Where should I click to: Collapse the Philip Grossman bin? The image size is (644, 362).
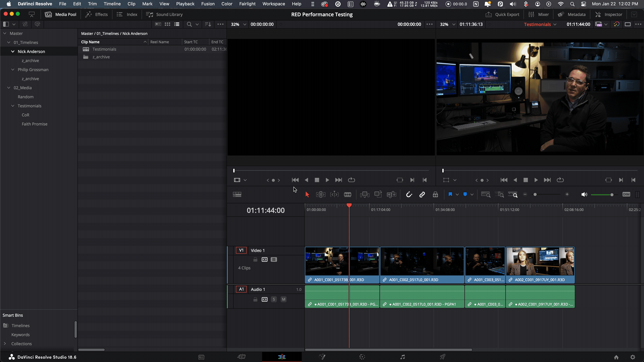(x=13, y=69)
